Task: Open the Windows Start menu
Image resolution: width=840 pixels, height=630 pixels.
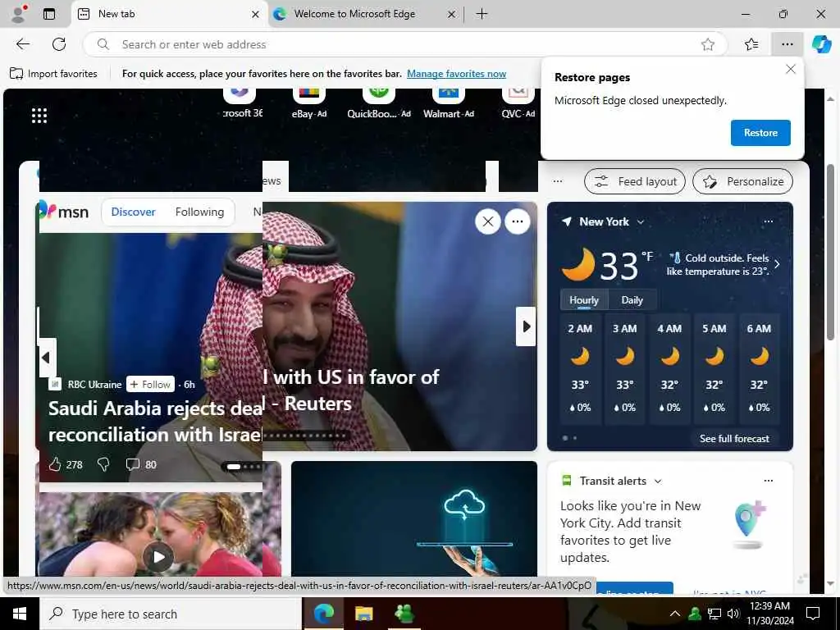Action: point(20,614)
